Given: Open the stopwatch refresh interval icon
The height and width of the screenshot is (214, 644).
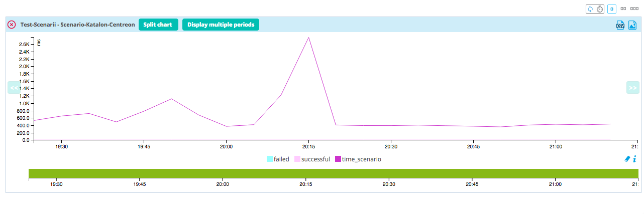Looking at the screenshot, I should click(x=600, y=9).
